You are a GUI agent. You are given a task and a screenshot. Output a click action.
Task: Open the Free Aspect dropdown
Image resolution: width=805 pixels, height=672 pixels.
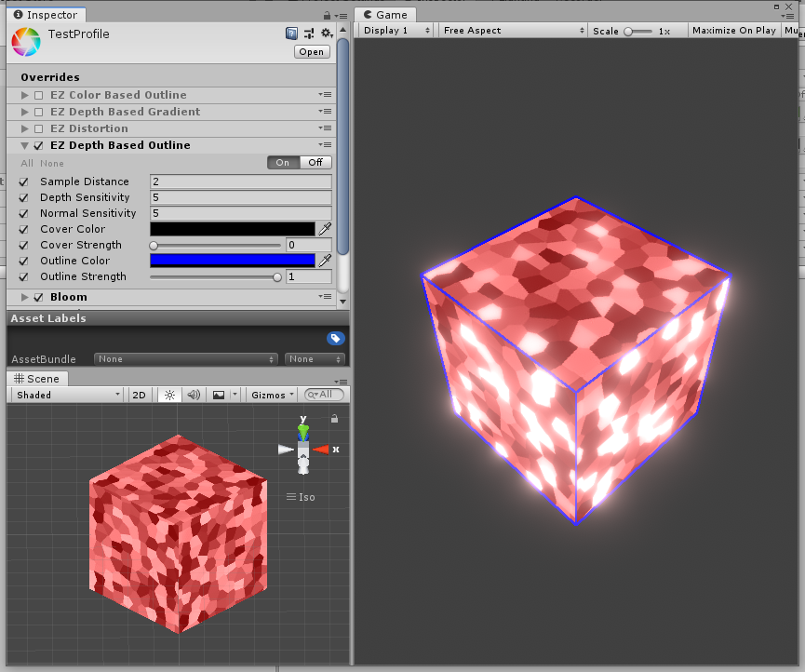513,31
